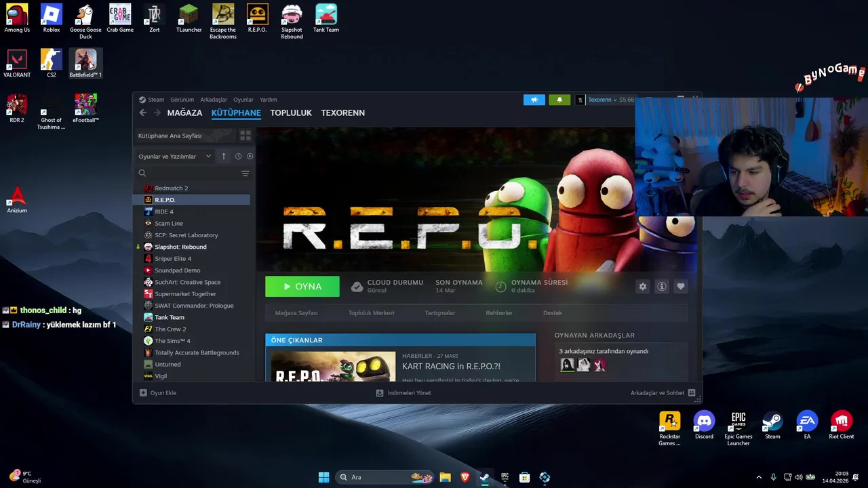Select the Crab Game desktop shortcut
Screen dimensions: 868x488
(120, 18)
